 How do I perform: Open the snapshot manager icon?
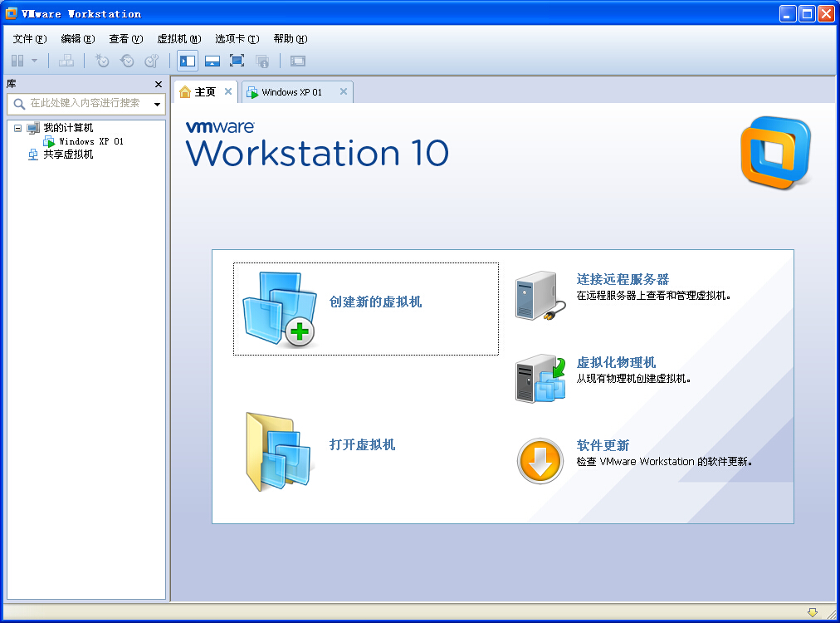[152, 61]
